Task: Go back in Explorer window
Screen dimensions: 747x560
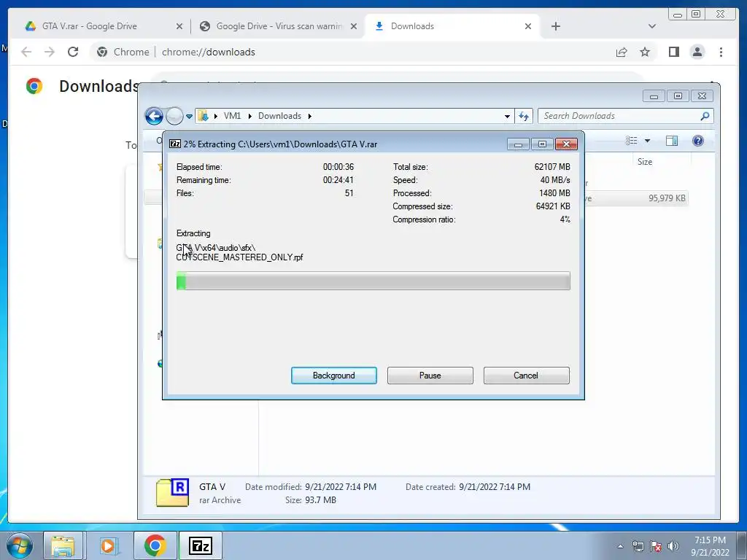Action: (x=154, y=116)
